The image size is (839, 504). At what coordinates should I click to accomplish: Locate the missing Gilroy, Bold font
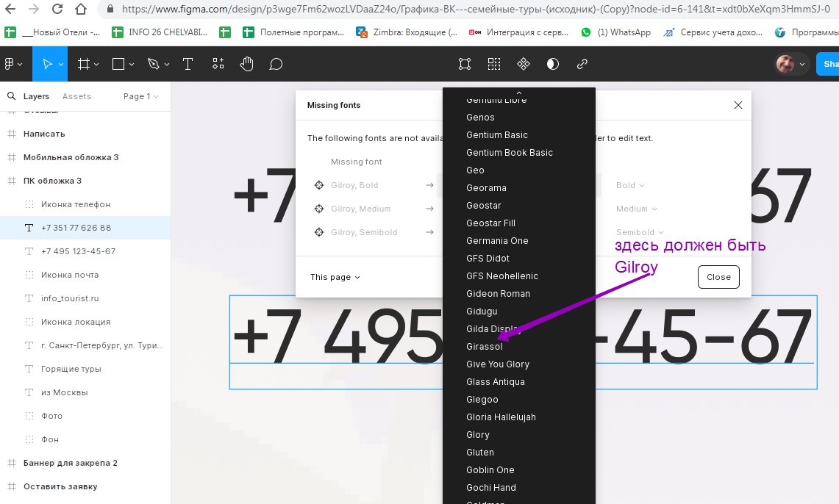319,185
